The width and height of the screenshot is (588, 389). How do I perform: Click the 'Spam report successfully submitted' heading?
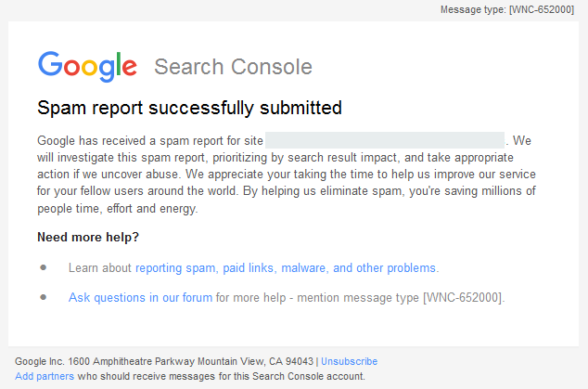coord(189,108)
